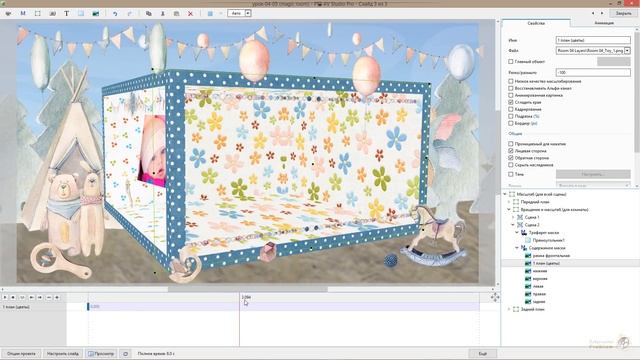Play the timeline with the play button
The image size is (640, 360).
pyautogui.click(x=5, y=298)
